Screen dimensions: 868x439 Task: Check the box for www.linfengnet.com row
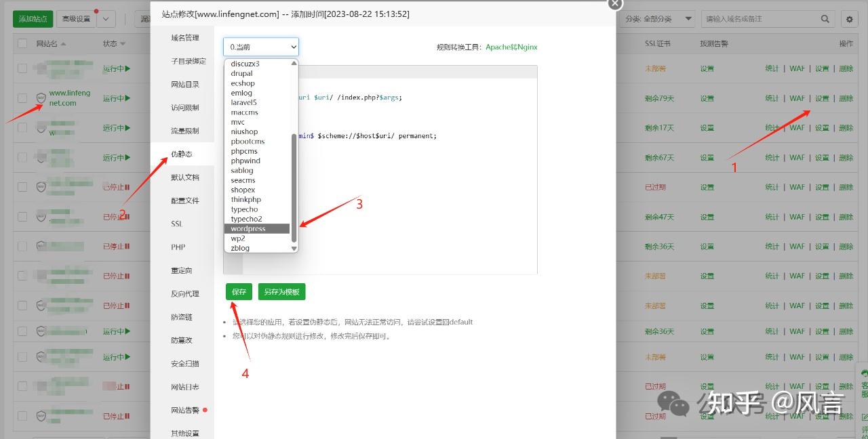click(22, 98)
